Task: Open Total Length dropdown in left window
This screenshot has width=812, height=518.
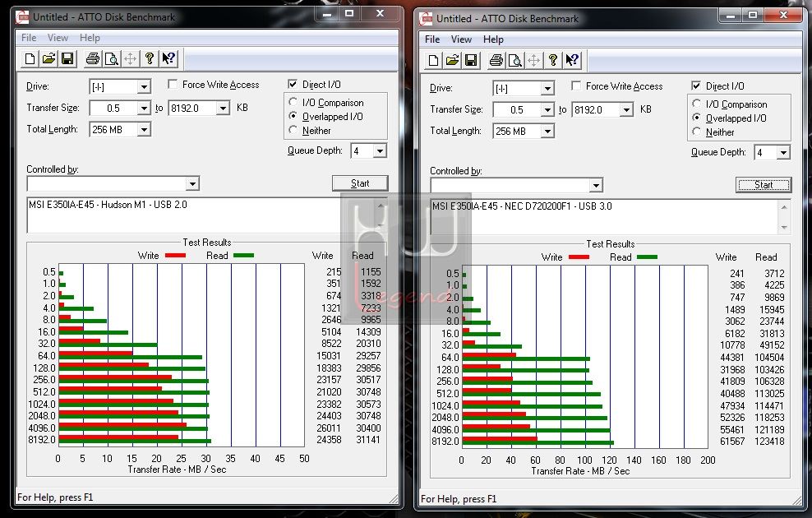Action: [x=145, y=130]
